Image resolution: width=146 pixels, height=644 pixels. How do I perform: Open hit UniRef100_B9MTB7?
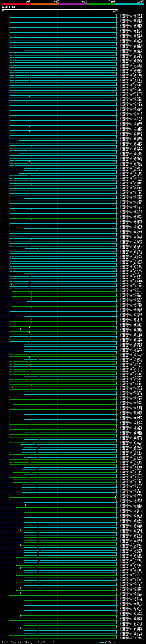(x=131, y=53)
